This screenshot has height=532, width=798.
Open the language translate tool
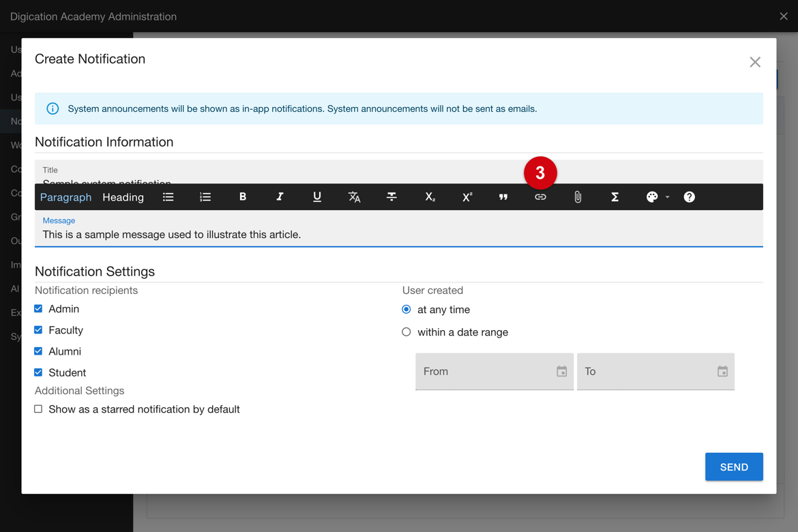coord(354,197)
